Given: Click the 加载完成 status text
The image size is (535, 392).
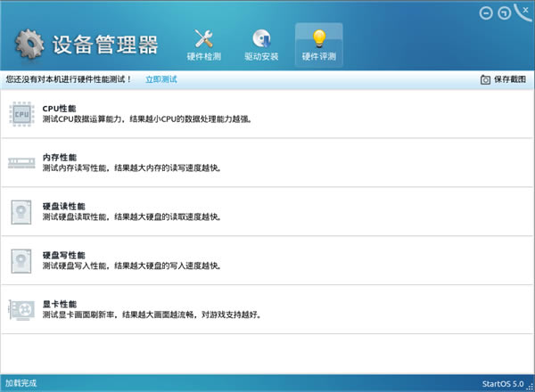Looking at the screenshot, I should (x=21, y=383).
